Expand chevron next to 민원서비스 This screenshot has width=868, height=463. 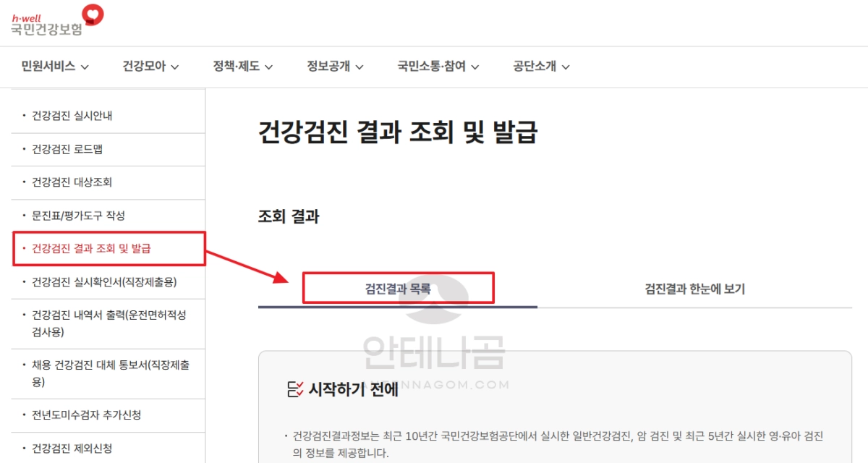[85, 67]
